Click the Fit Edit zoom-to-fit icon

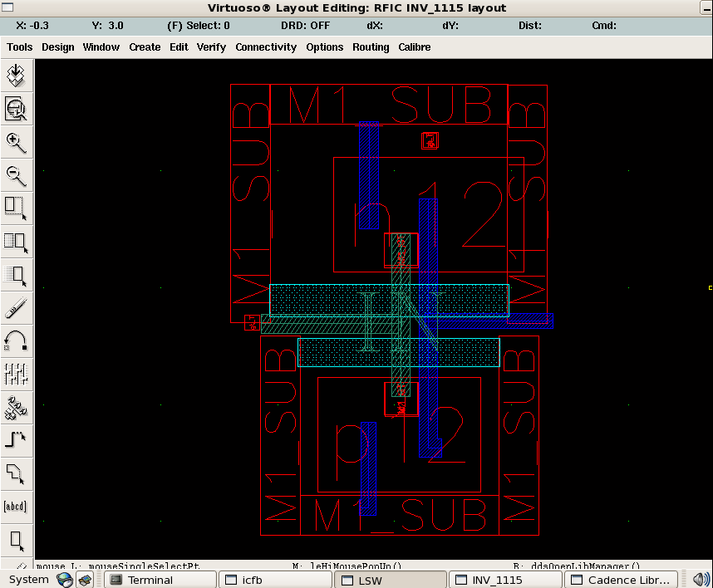[17, 109]
